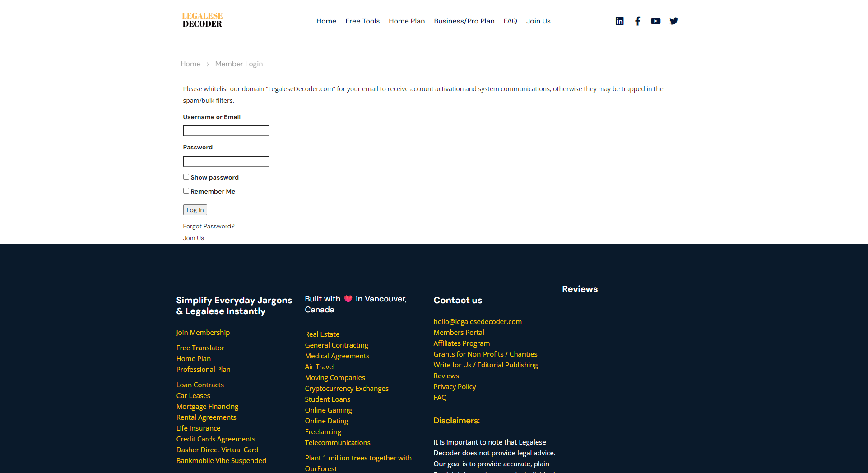Open the Free Translator link

[200, 348]
